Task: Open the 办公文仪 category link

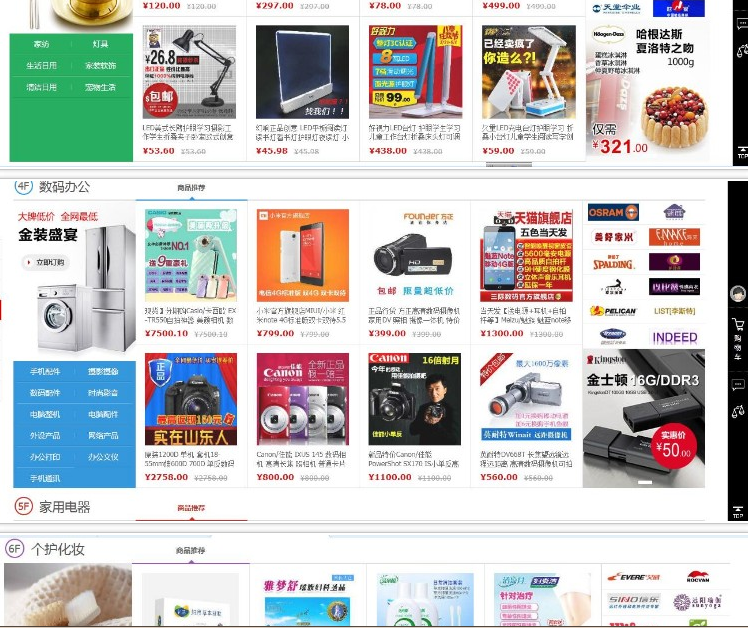Action: 103,457
